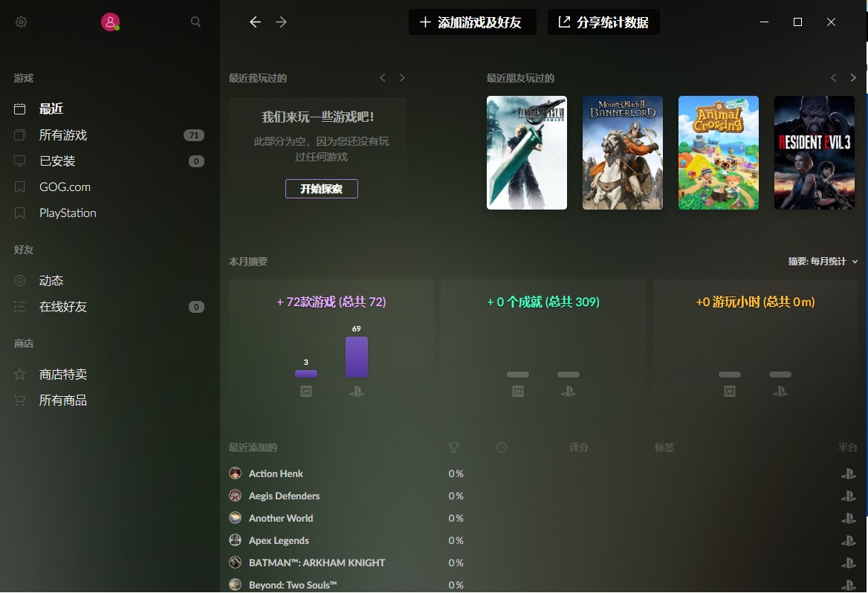Click the search magnifier icon

195,22
